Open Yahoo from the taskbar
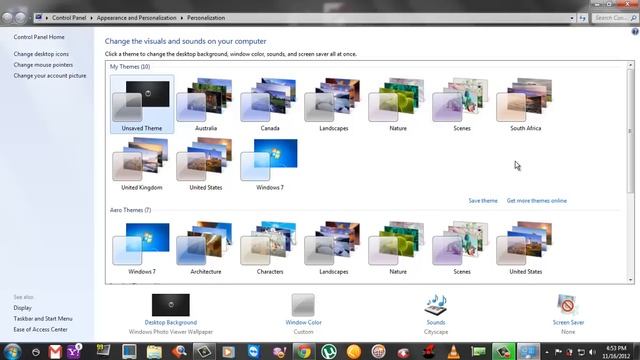The height and width of the screenshot is (360, 640). coord(74,351)
